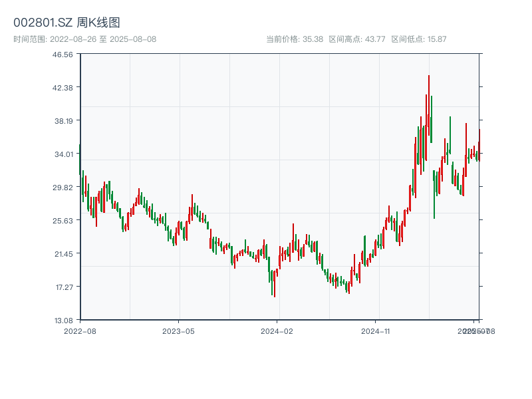Screen dimensions: 532x399
Task: Click x-axis label 2022-08
Action: click(80, 331)
